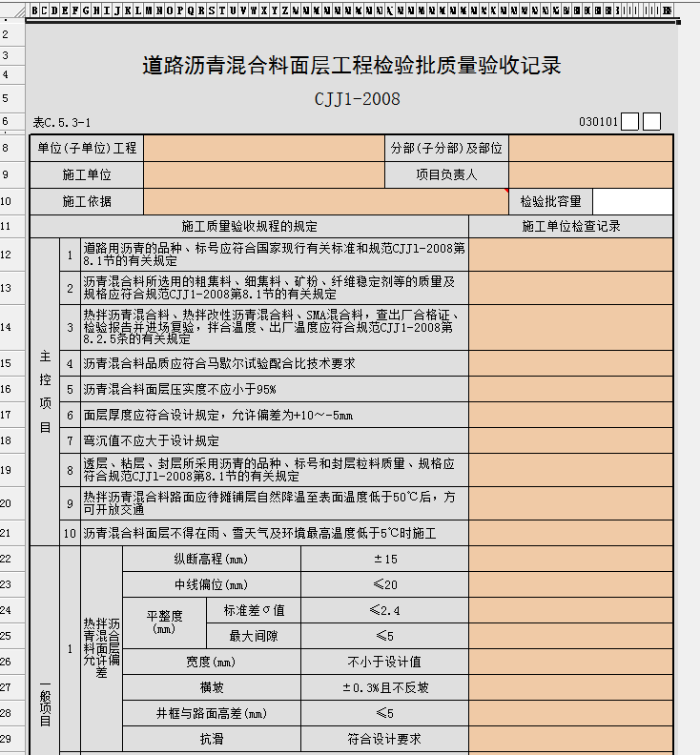
Task: Select row header 14
Action: point(12,327)
